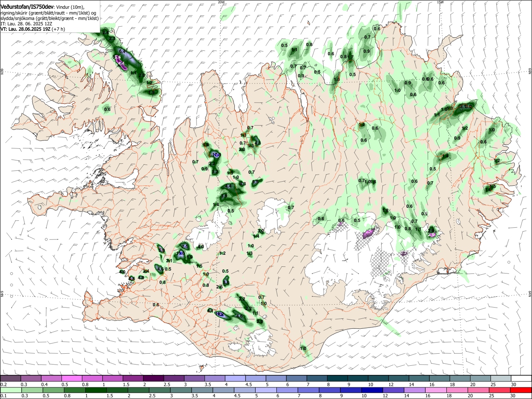The width and height of the screenshot is (532, 399).
Task: Click the 3.2 precipitation value
Action: pyautogui.click(x=215, y=172)
